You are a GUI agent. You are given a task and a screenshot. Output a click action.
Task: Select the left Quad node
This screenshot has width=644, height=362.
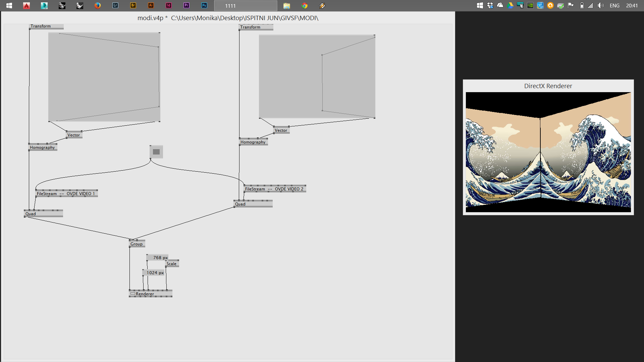pos(44,214)
